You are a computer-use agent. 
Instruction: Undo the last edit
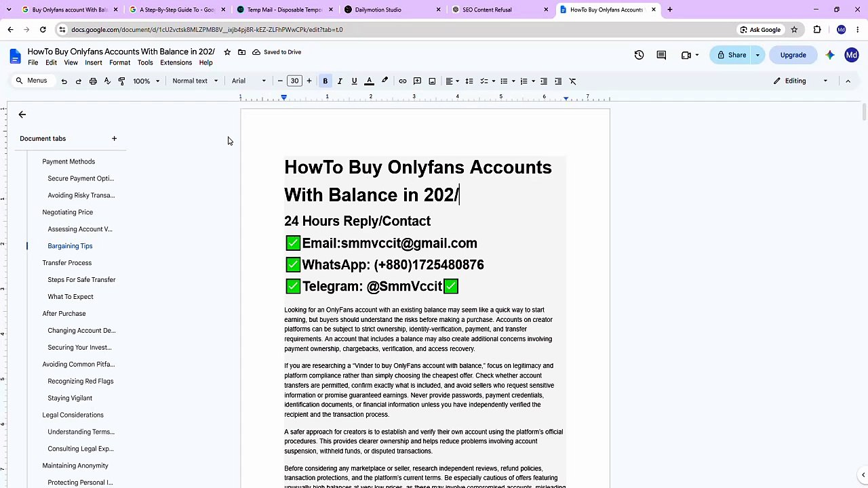64,81
